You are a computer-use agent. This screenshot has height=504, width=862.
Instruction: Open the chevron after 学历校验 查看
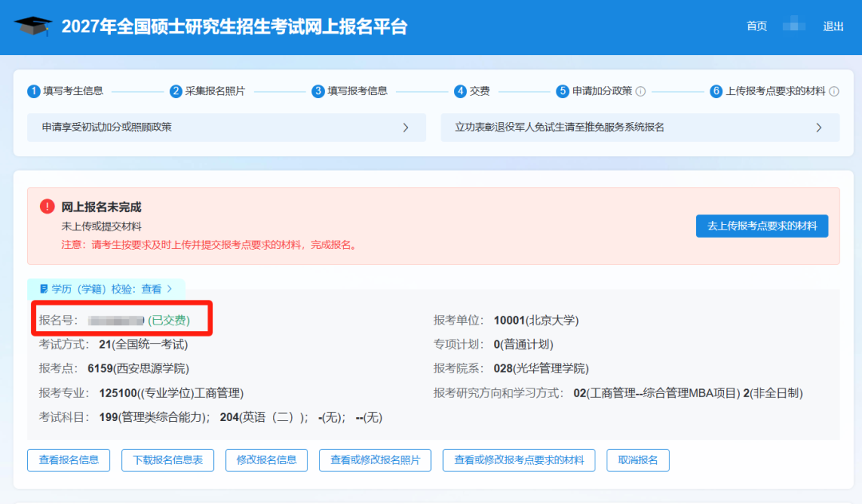tap(169, 289)
